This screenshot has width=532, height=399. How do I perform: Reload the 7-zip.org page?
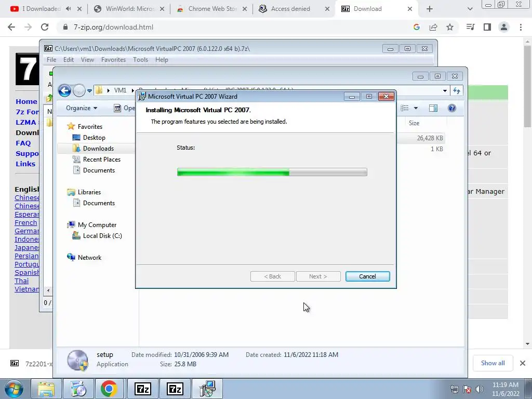(45, 27)
